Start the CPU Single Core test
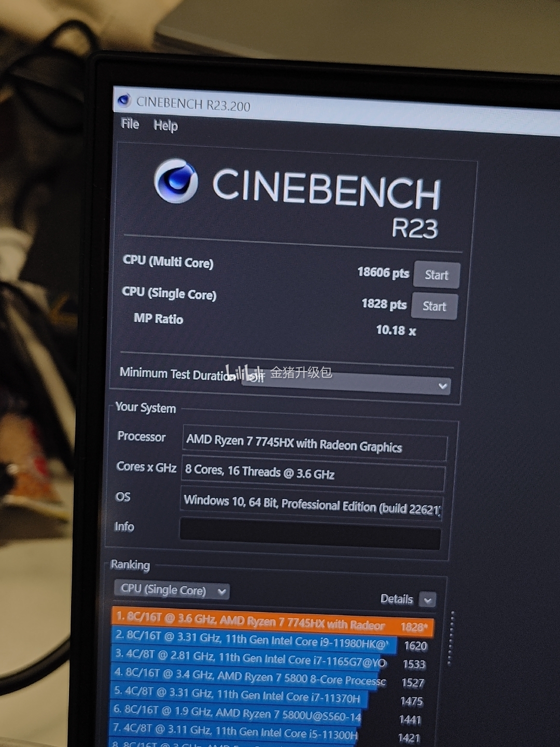 [x=435, y=306]
